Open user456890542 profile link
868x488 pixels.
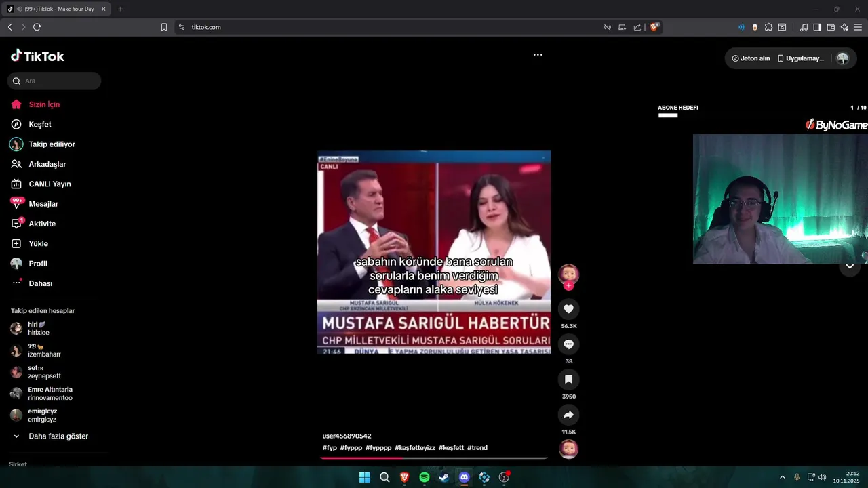point(347,436)
